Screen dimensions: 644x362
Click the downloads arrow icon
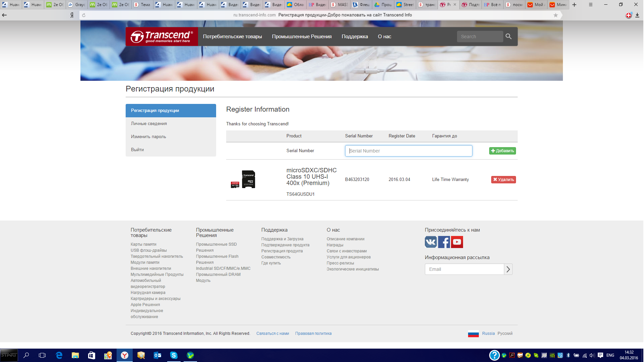tap(637, 15)
